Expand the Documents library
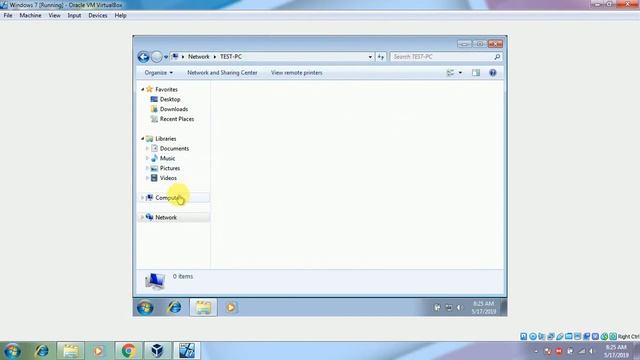Screen dimensions: 640x360 pyautogui.click(x=147, y=149)
